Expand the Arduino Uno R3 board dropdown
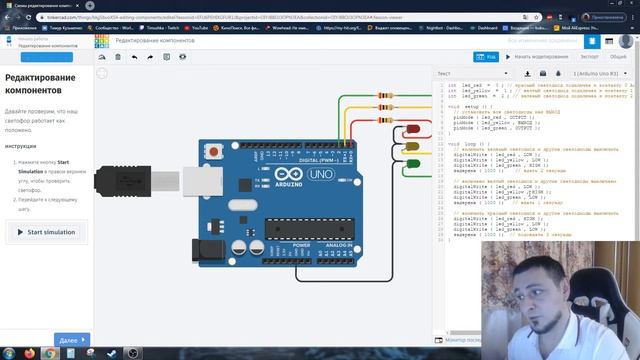The image size is (640, 360). click(599, 73)
